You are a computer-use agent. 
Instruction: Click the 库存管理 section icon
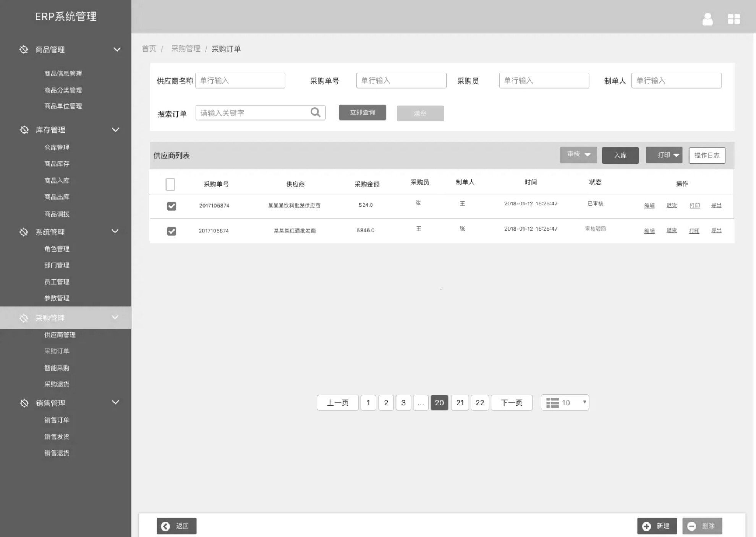(x=24, y=130)
